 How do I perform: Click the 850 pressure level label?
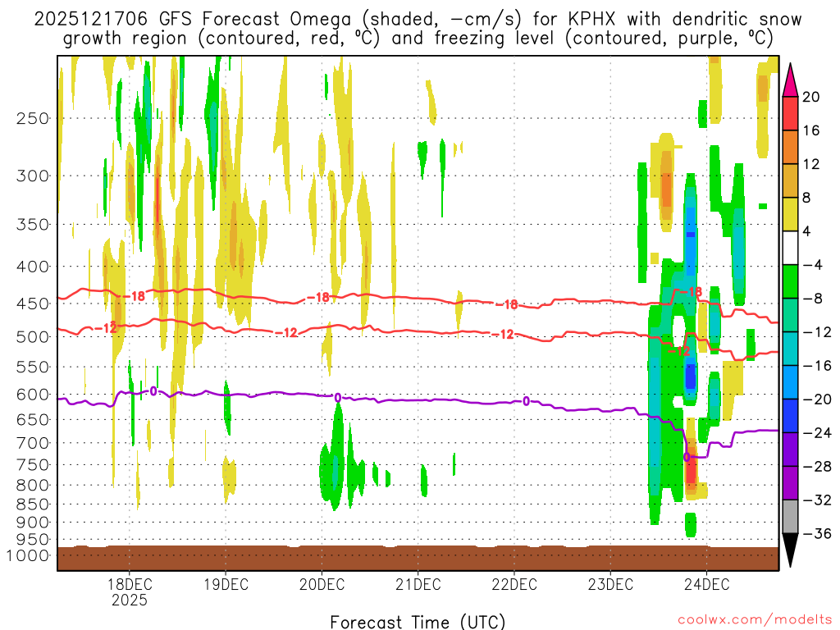coord(33,504)
